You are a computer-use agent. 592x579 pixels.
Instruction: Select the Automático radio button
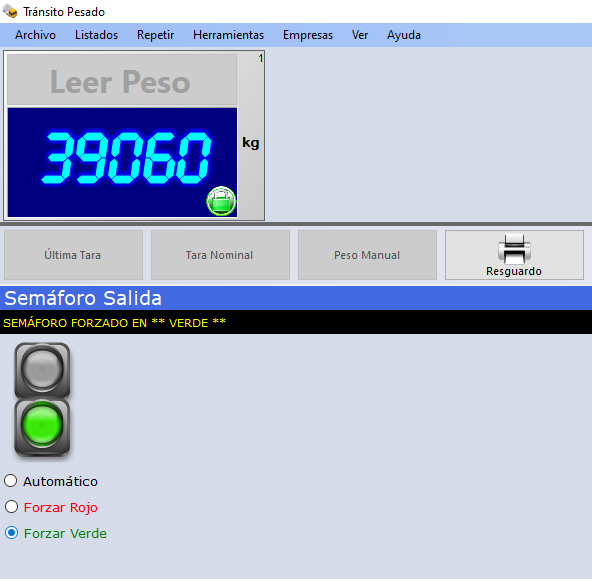pos(11,481)
